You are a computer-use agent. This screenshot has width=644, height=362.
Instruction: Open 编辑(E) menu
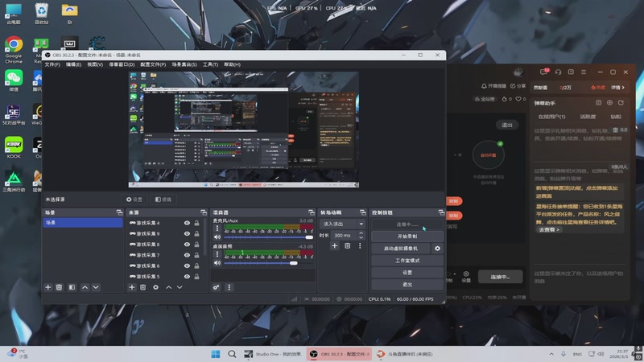(x=73, y=64)
